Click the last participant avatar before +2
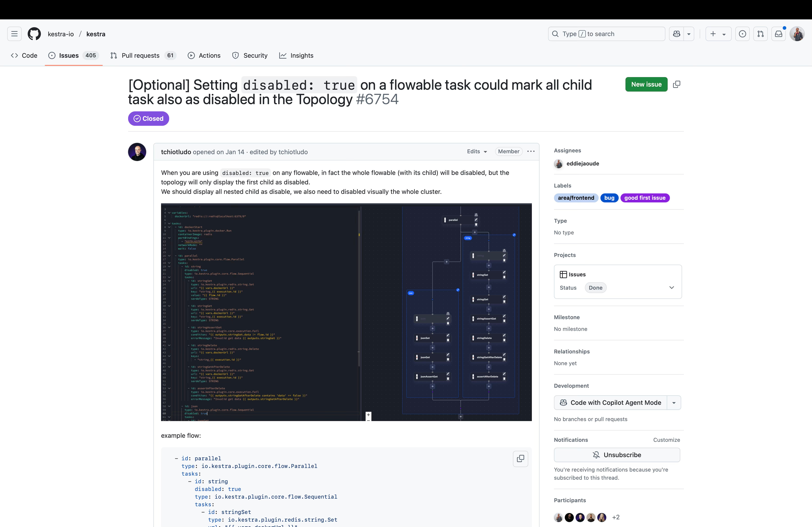 [602, 517]
